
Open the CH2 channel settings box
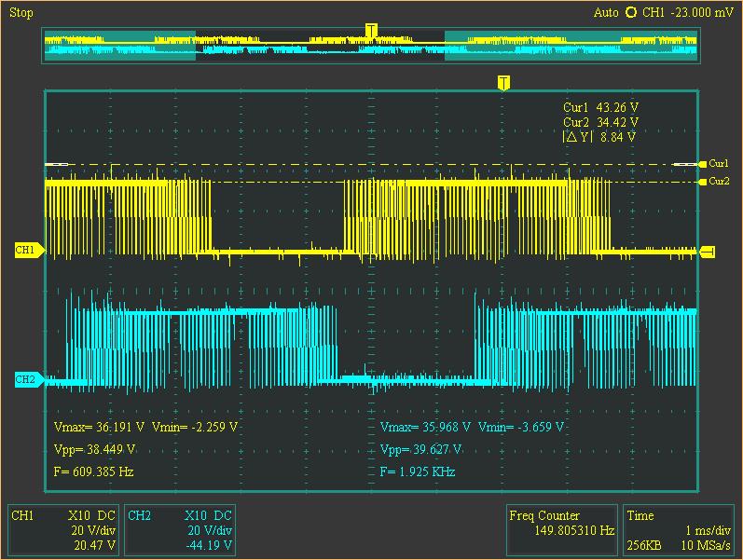pos(180,530)
